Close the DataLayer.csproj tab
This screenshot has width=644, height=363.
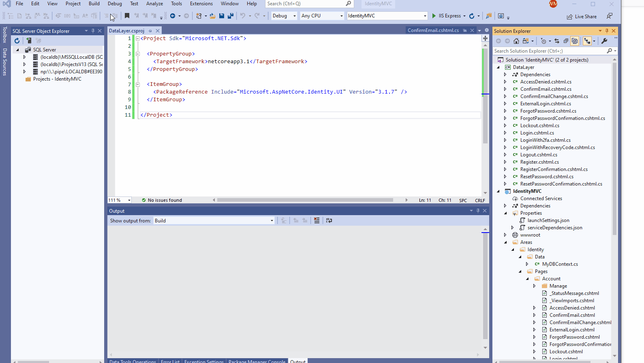click(158, 31)
